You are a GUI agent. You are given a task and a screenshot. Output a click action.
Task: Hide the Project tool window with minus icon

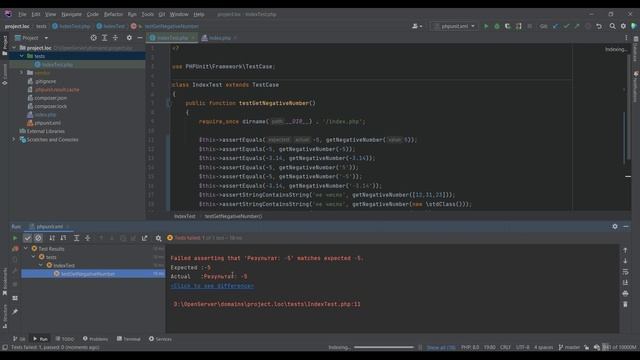[140, 38]
